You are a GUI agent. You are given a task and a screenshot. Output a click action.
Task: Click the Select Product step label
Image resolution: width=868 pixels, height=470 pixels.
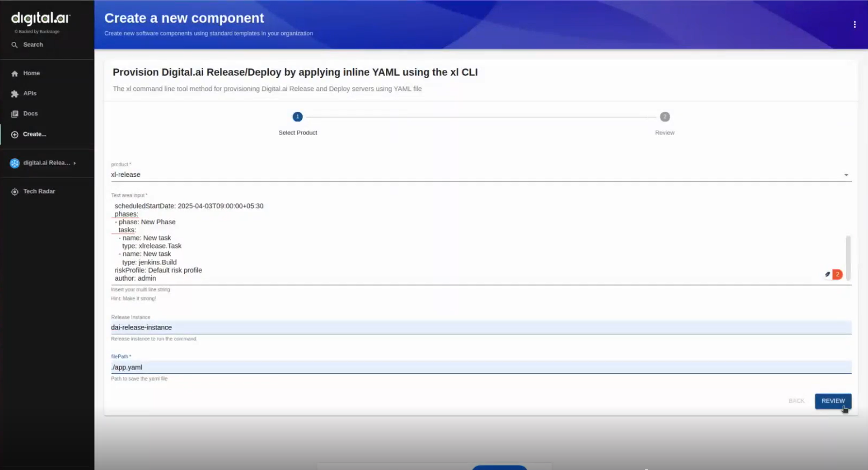(298, 133)
